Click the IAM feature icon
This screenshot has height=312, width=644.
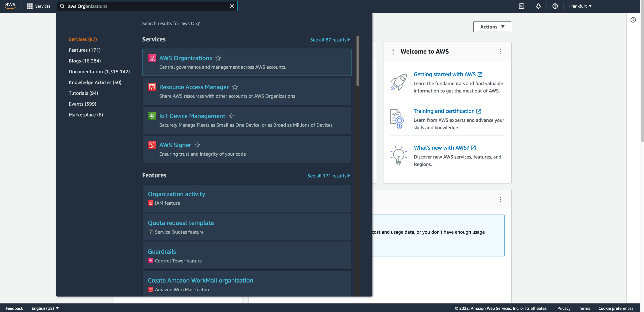(150, 203)
